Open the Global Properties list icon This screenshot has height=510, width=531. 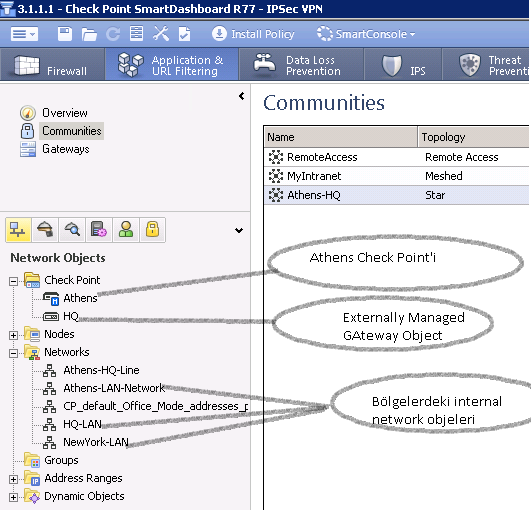136,34
